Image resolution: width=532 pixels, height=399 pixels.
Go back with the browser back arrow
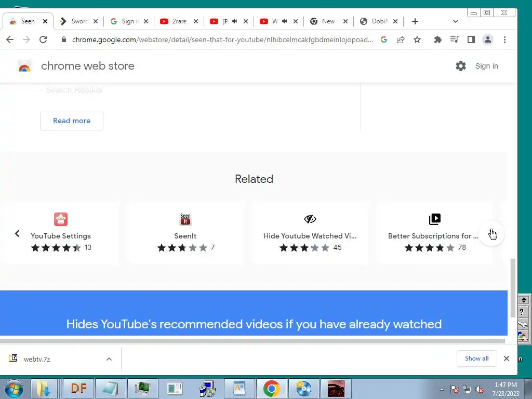(10, 39)
